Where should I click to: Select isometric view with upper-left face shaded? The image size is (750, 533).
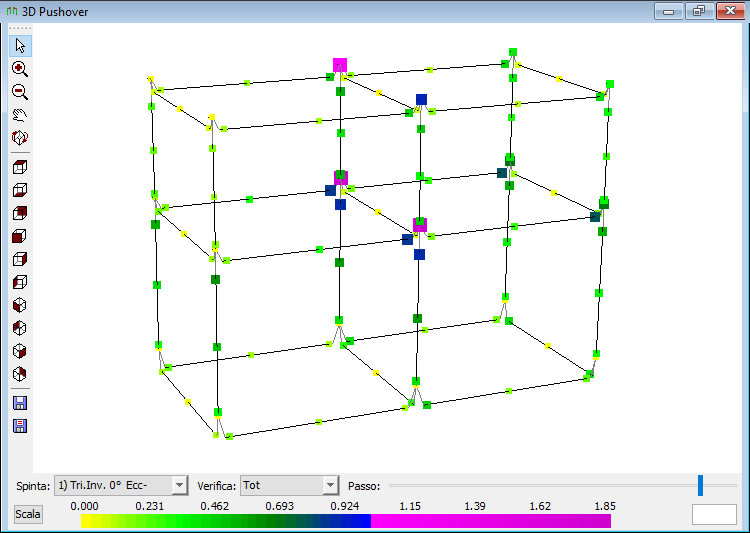(20, 328)
